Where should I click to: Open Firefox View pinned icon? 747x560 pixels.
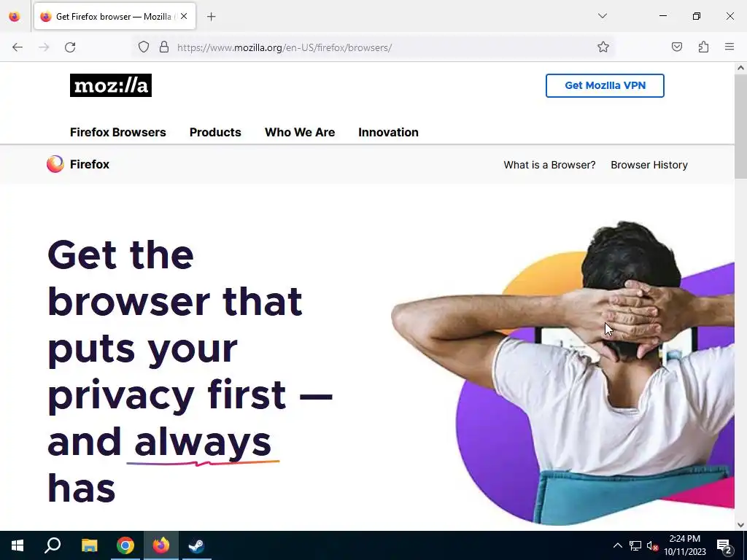15,17
